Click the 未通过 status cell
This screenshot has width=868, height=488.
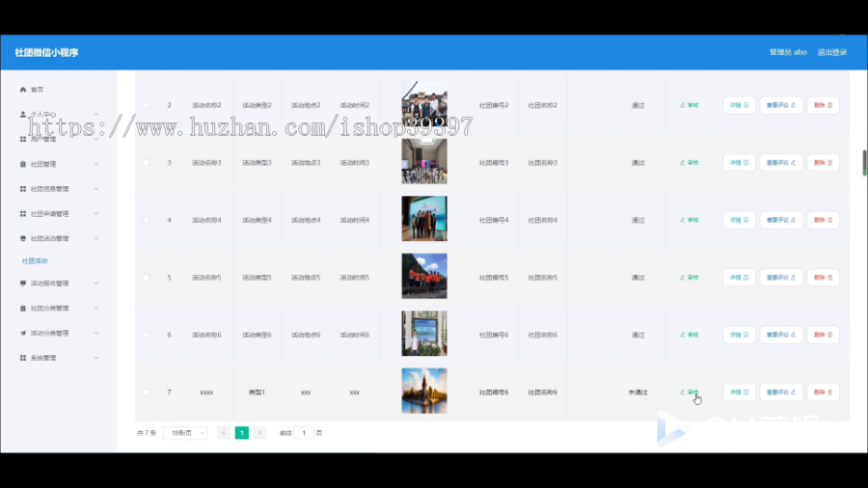coord(637,393)
